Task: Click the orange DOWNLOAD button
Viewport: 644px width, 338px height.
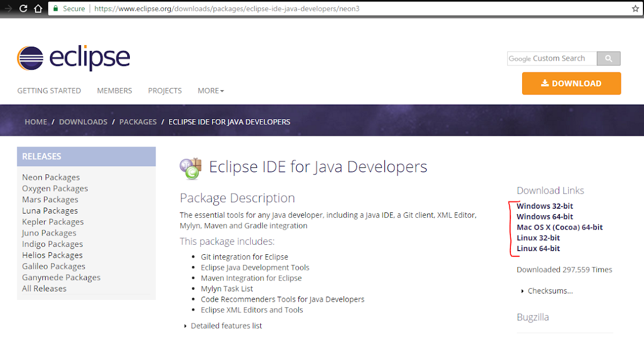Action: click(x=571, y=83)
